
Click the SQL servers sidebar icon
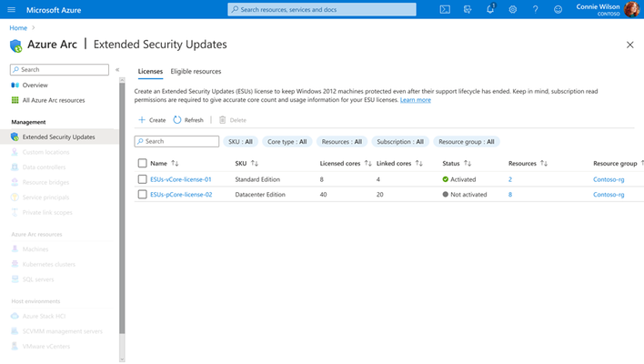(x=15, y=279)
